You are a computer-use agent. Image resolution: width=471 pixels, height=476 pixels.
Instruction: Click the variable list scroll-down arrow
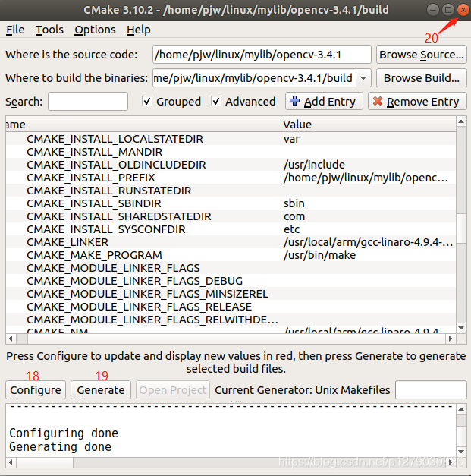[x=461, y=328]
